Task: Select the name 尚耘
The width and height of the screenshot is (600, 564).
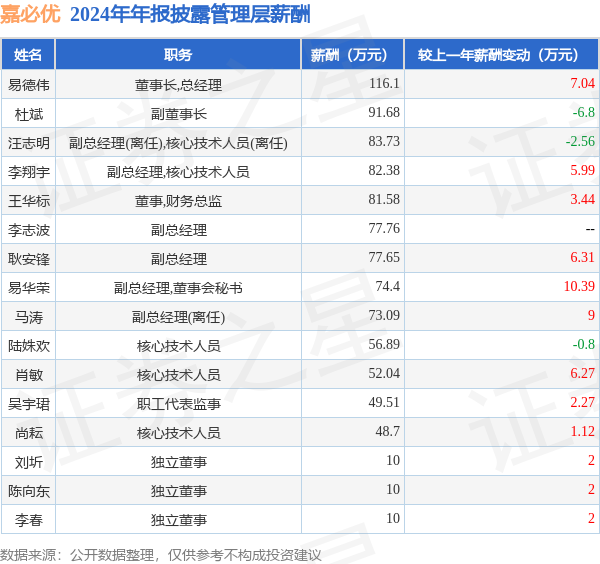Action: coord(29,433)
